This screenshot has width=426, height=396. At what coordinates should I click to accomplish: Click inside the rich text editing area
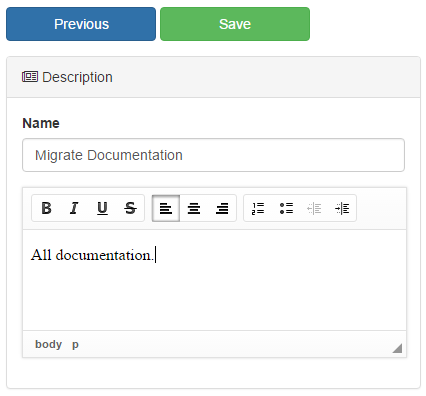pyautogui.click(x=214, y=280)
